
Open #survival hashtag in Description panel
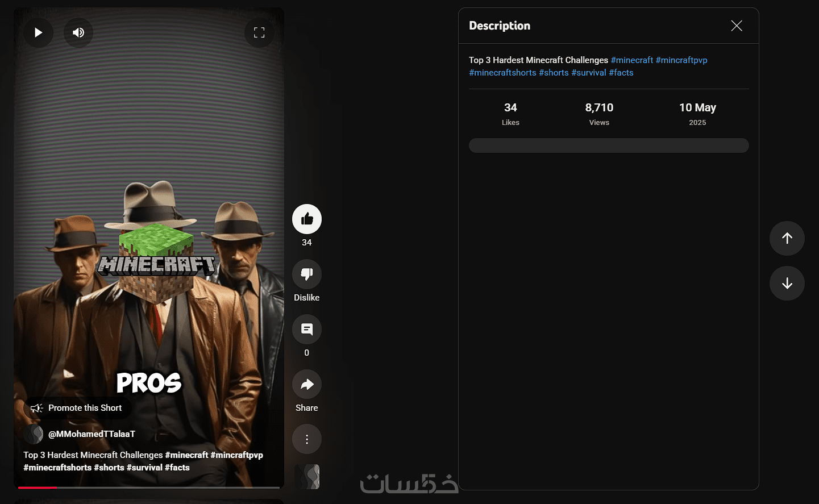(589, 73)
